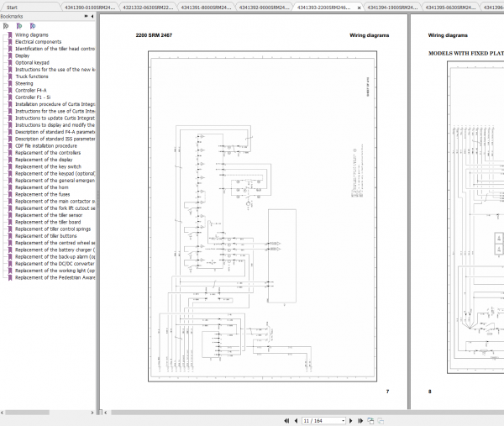Open Replacement of the fuses bookmark

coord(43,194)
